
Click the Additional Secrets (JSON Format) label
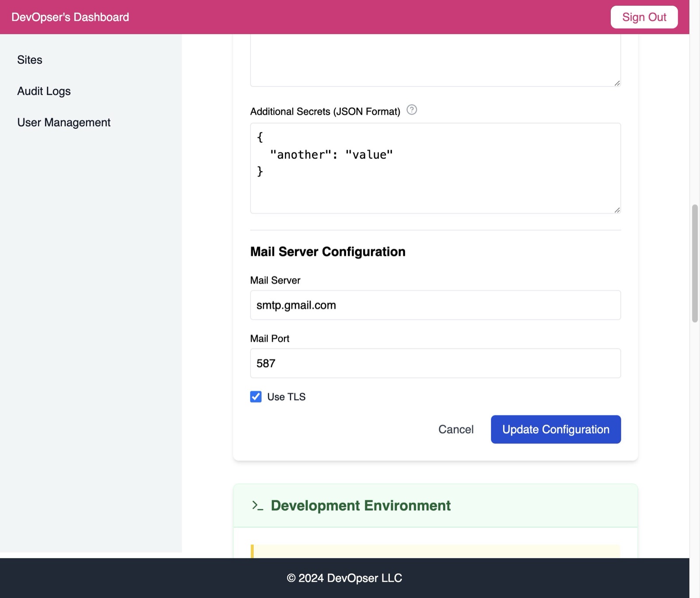pyautogui.click(x=325, y=112)
